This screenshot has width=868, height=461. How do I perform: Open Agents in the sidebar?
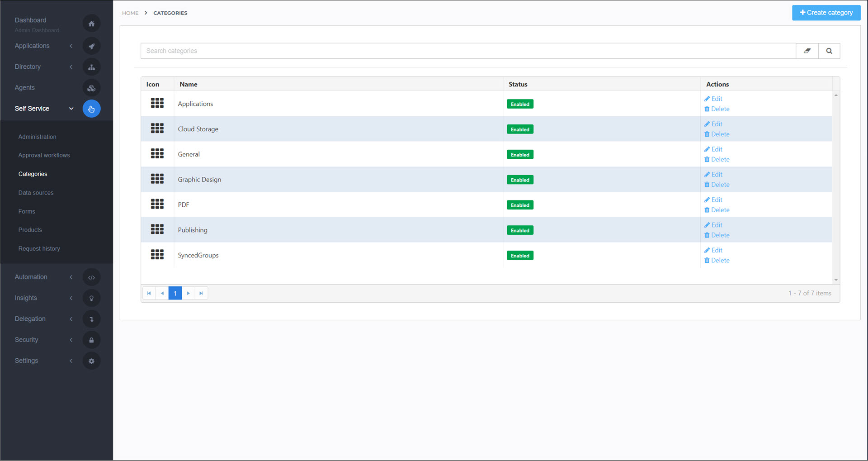click(x=24, y=88)
